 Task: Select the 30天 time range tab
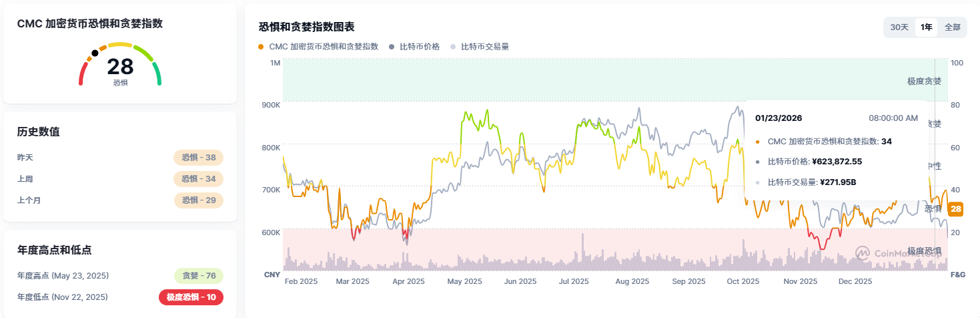(x=899, y=27)
